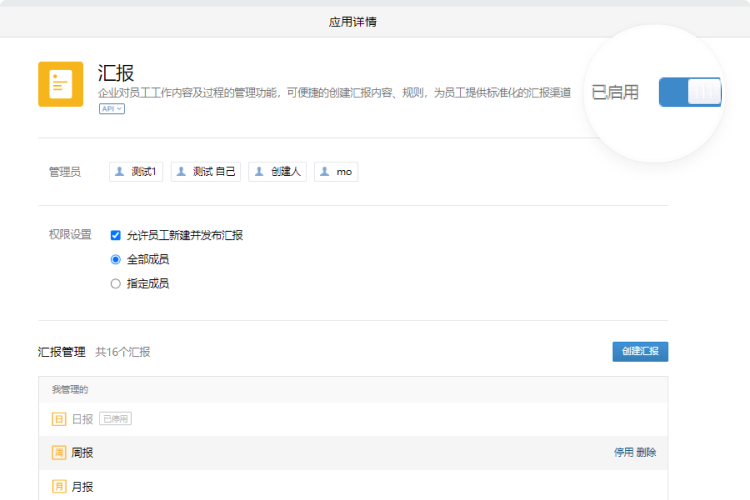Choose the 全部成员 radio option
The width and height of the screenshot is (750, 500).
(x=115, y=259)
